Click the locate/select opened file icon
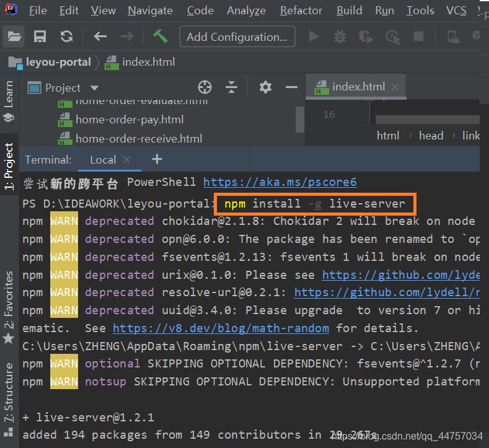 [x=205, y=87]
